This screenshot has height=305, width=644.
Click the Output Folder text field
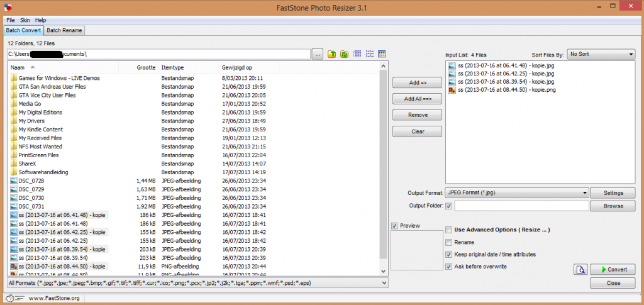tap(521, 206)
